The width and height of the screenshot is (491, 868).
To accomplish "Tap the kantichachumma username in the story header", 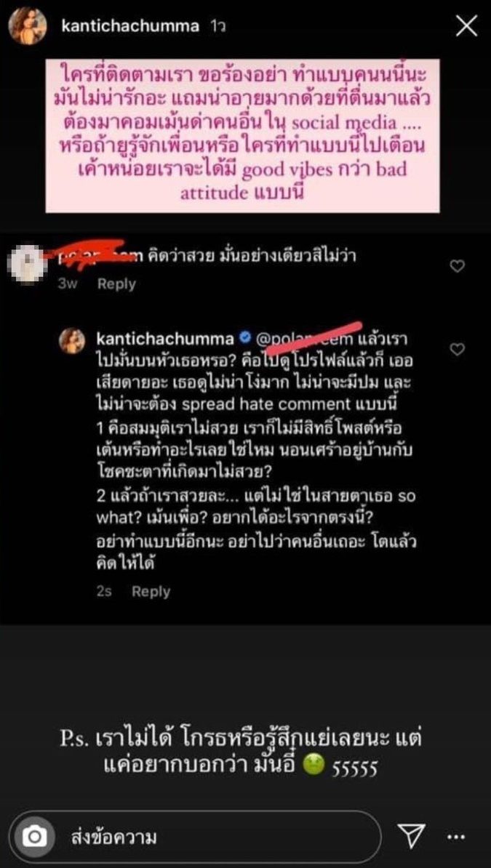I will 130,26.
